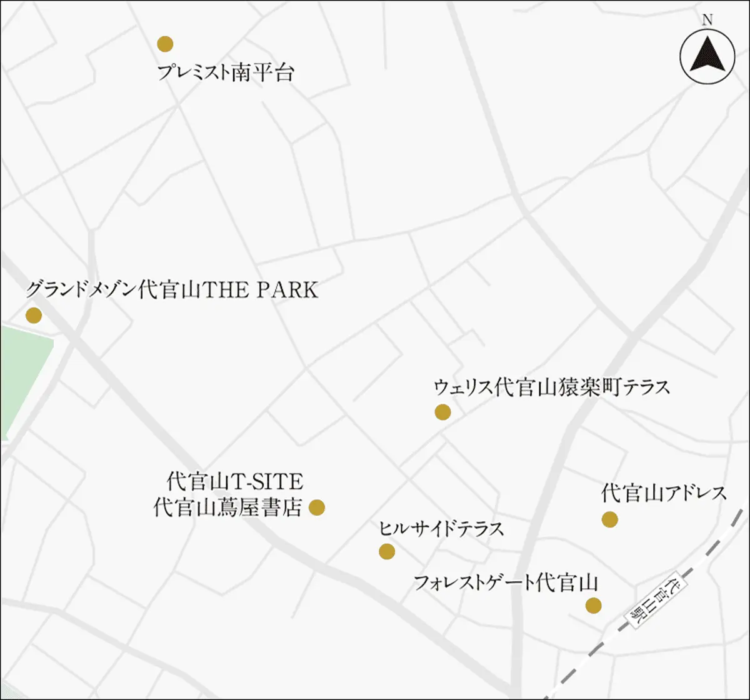Click the gold marker for ウェリス代官山猿楽町テラス
Screen dimensions: 750x700
(442, 412)
